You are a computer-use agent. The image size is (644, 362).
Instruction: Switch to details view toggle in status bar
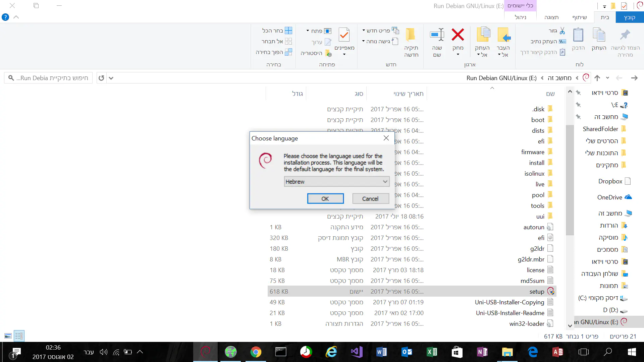pyautogui.click(x=19, y=336)
